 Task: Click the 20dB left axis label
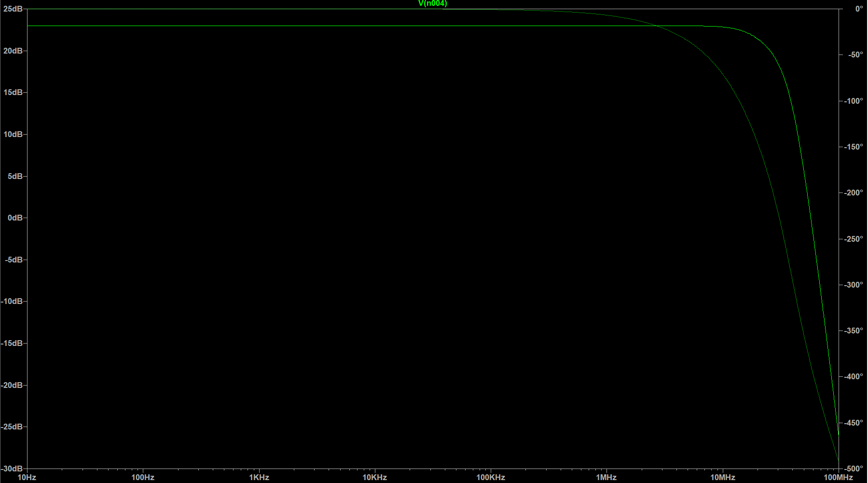(13, 51)
